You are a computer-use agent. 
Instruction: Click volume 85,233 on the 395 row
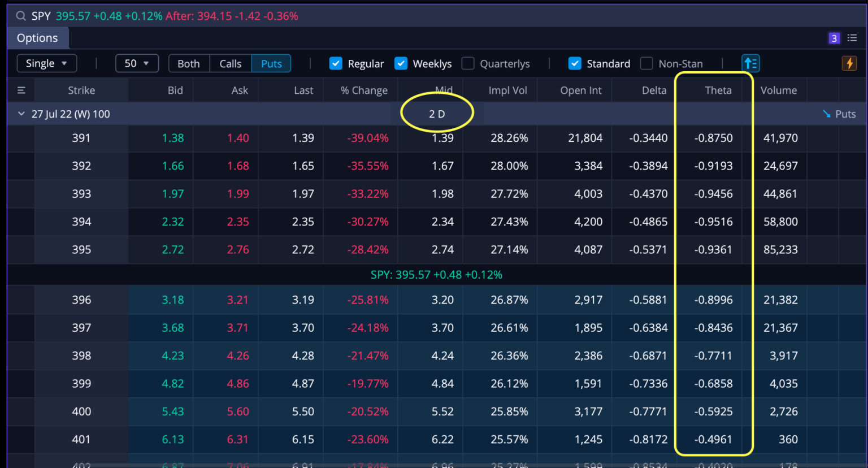pyautogui.click(x=780, y=250)
